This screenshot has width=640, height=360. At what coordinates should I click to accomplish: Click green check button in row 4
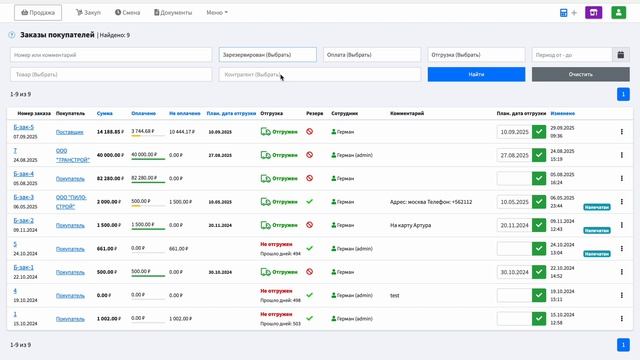(539, 295)
